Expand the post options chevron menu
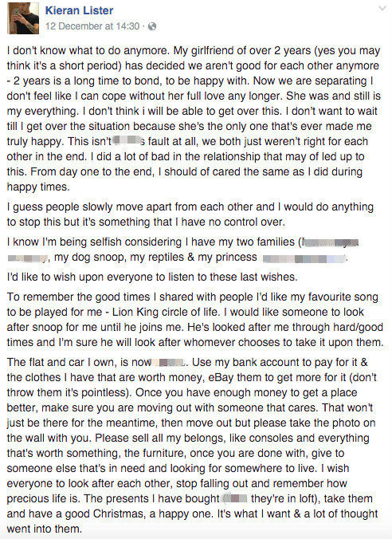This screenshot has width=392, height=539. 382,8
